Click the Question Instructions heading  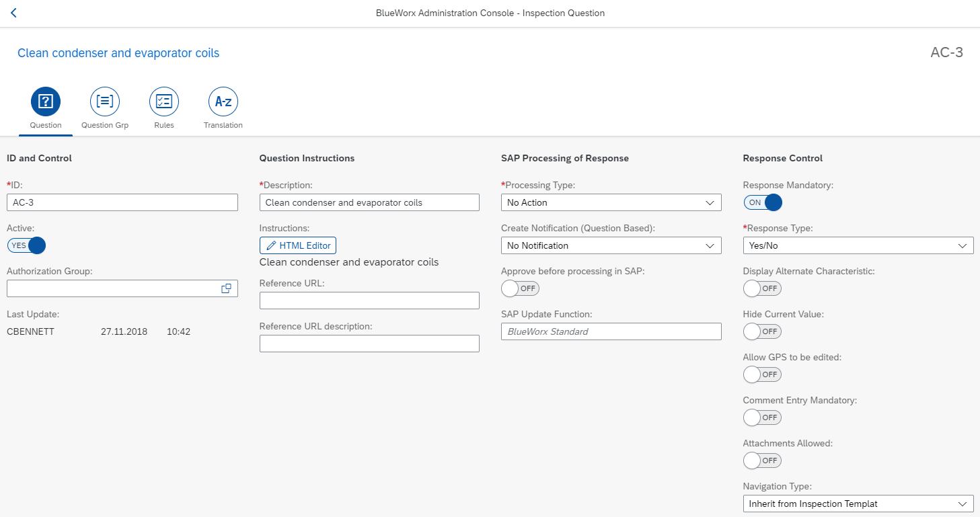tap(307, 158)
